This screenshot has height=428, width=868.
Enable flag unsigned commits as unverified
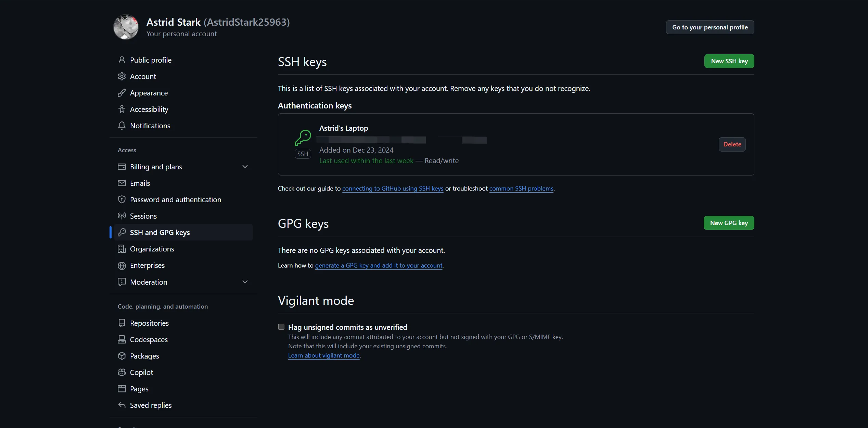281,327
